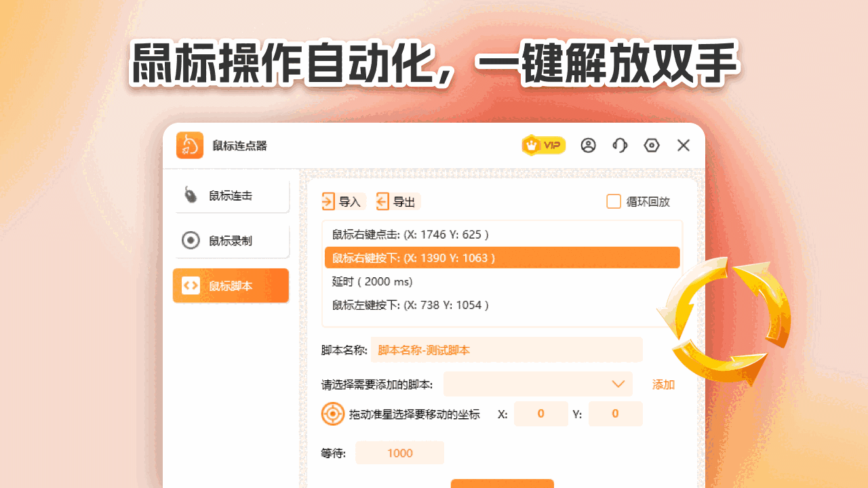Screen dimensions: 868x488
Task: Click the 脚本名称 input field
Action: tap(507, 350)
